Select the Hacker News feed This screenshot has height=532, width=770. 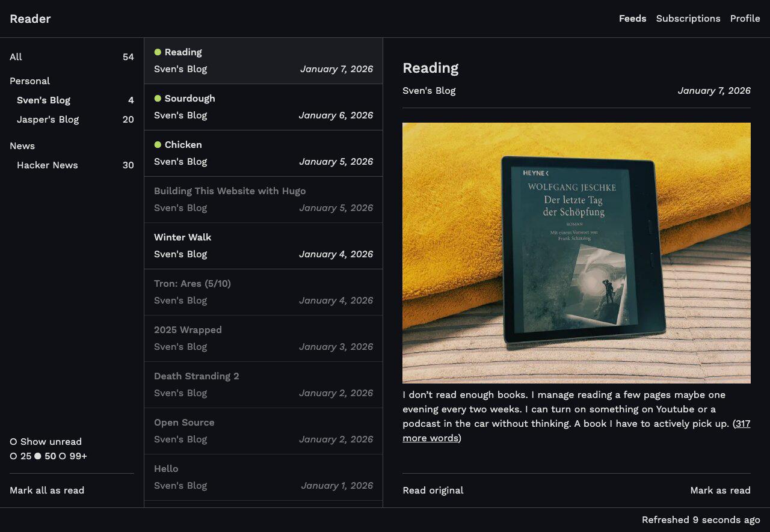pos(47,165)
